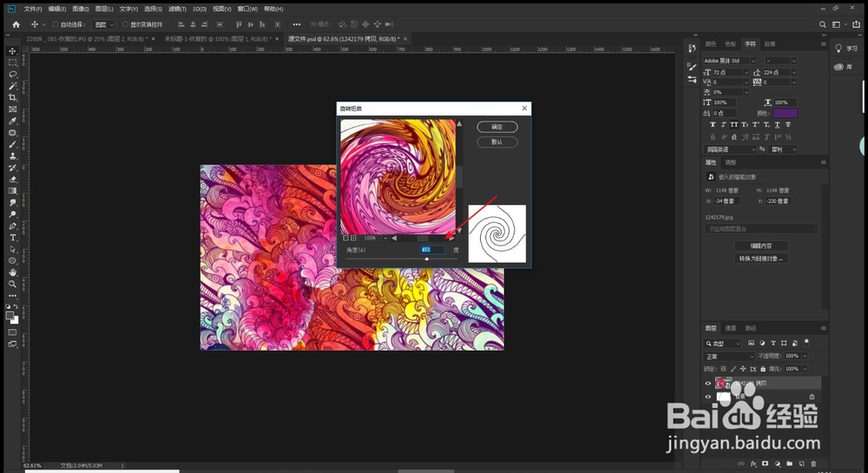Image resolution: width=868 pixels, height=473 pixels.
Task: Toggle the Quick Mask mode icon
Action: coord(12,332)
